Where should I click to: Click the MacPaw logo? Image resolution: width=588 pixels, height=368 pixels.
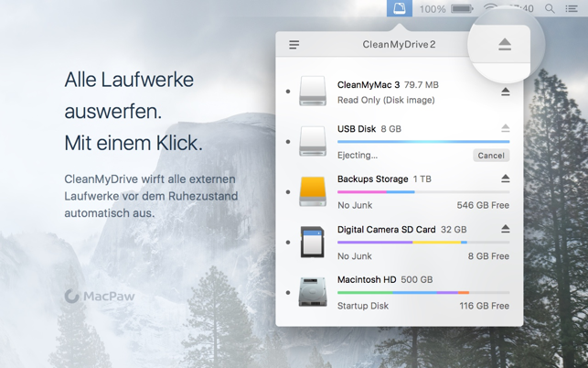coord(100,297)
